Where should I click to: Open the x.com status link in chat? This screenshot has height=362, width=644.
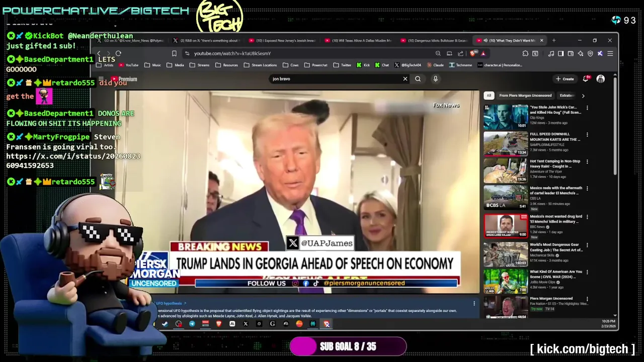point(73,161)
